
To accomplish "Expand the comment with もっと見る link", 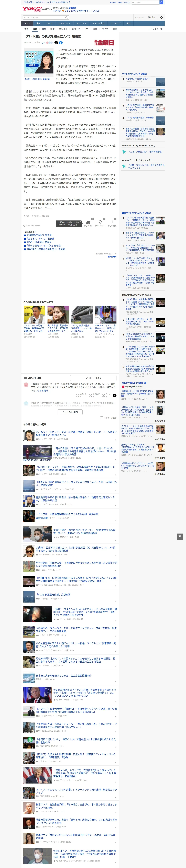I will 43,391.
